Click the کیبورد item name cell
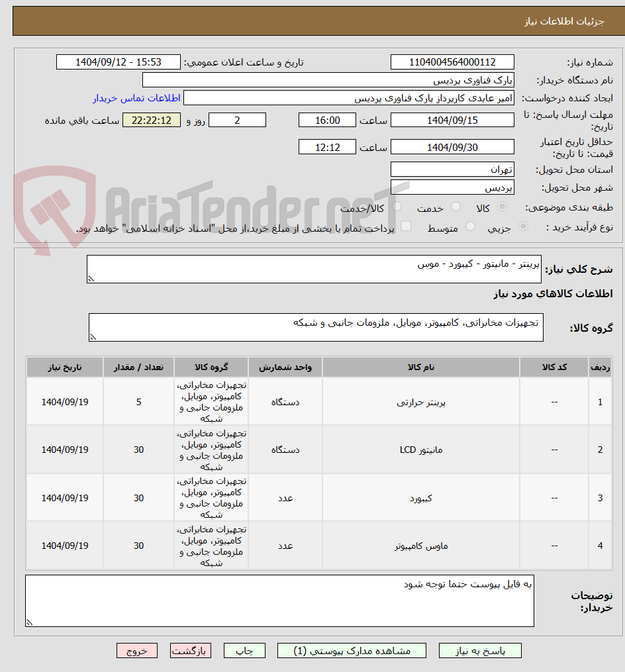This screenshot has width=625, height=672. [421, 498]
